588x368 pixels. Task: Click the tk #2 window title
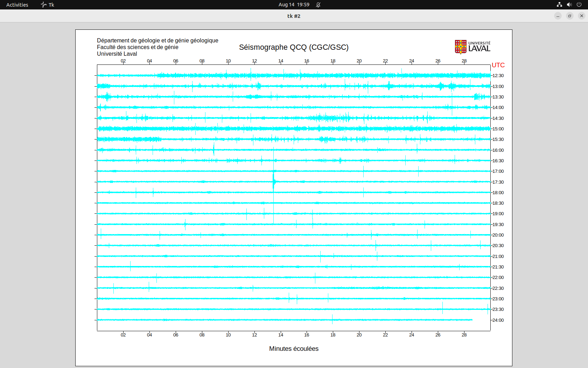[x=294, y=16]
